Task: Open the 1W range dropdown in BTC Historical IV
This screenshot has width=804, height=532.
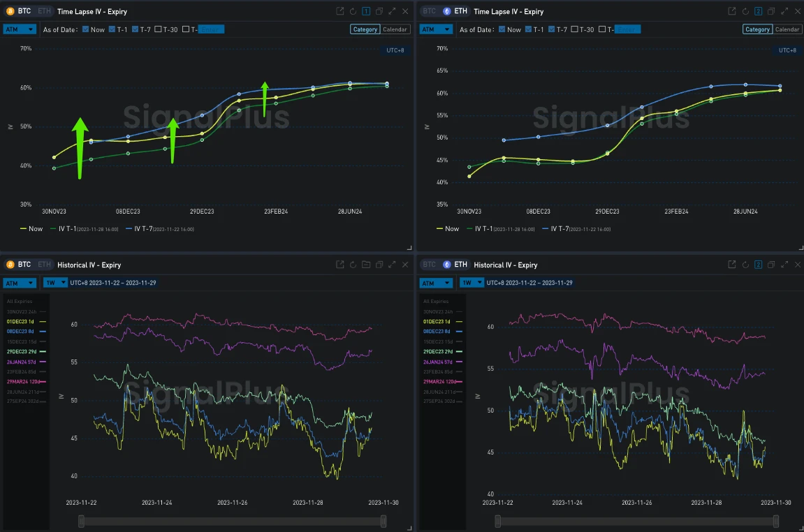Action: coord(55,283)
